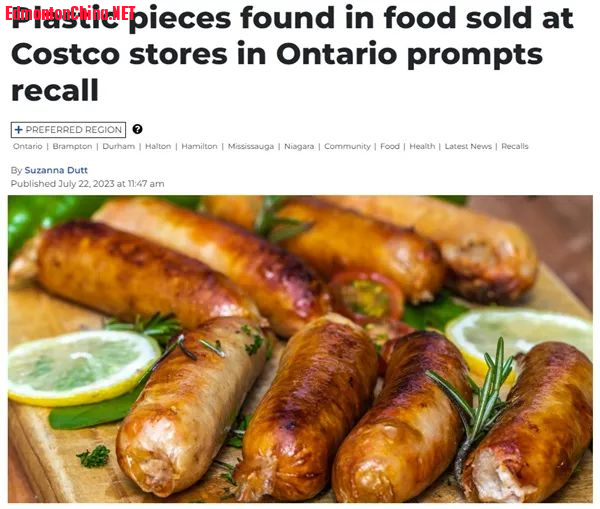The height and width of the screenshot is (509, 600).
Task: Click the article headline about Costco recall
Action: [x=292, y=54]
